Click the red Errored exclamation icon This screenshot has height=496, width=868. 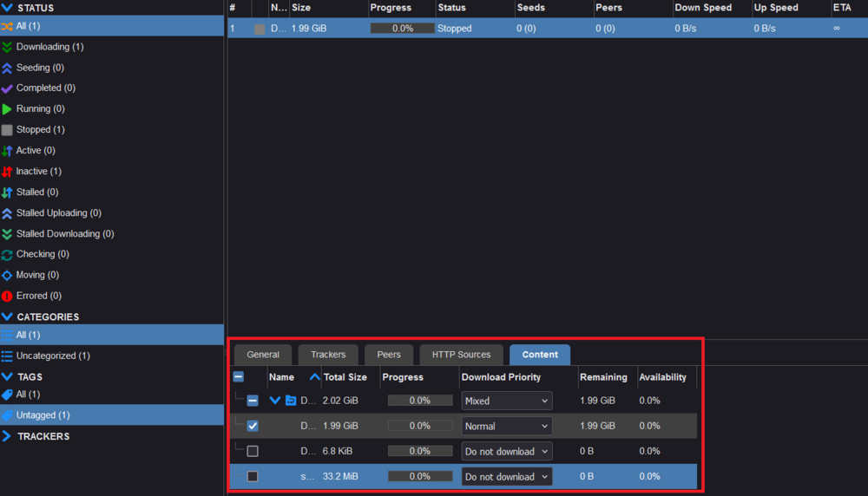(7, 296)
